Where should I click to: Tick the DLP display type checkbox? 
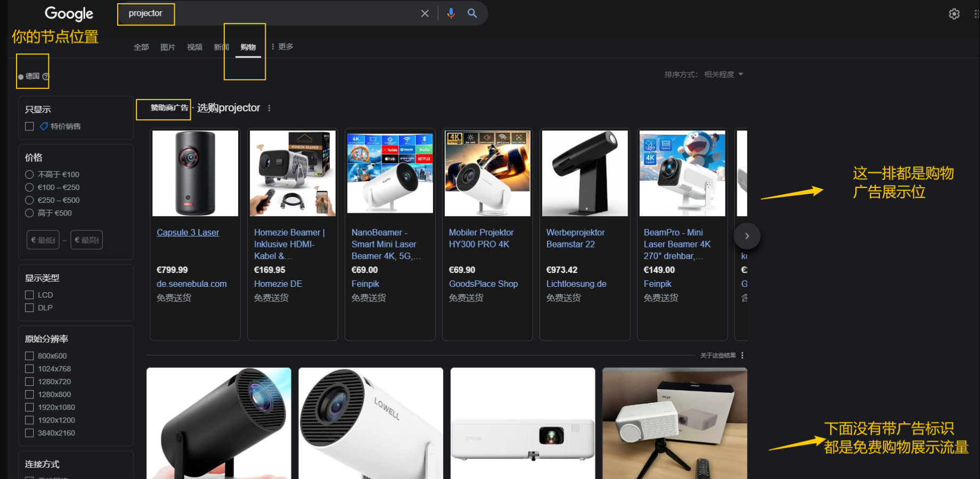pos(30,308)
